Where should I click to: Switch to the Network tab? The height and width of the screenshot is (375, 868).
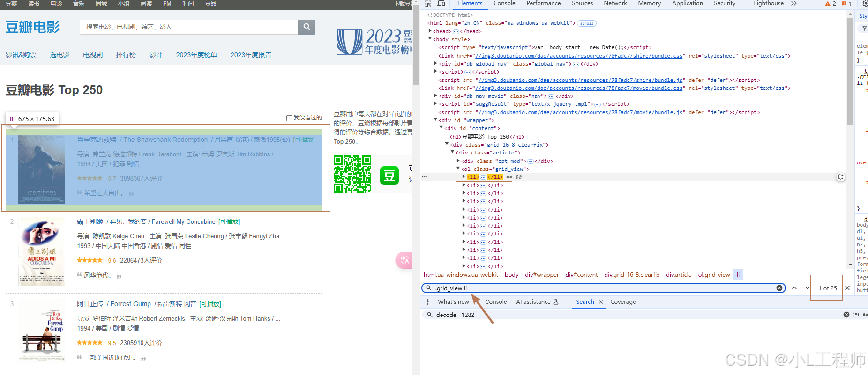pyautogui.click(x=615, y=3)
